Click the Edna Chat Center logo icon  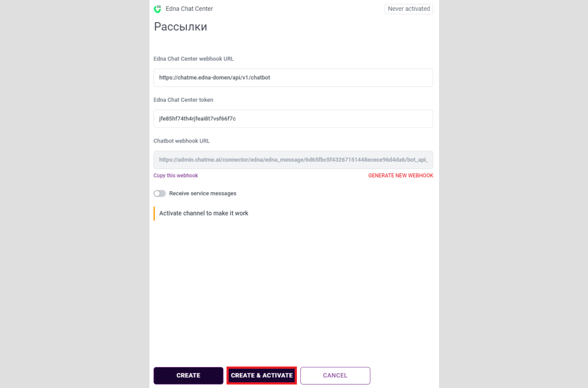click(x=157, y=9)
